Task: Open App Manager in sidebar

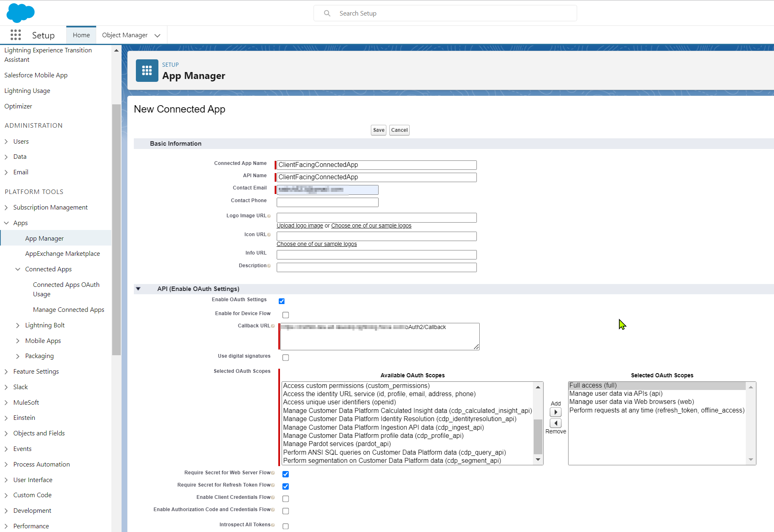Action: click(44, 239)
